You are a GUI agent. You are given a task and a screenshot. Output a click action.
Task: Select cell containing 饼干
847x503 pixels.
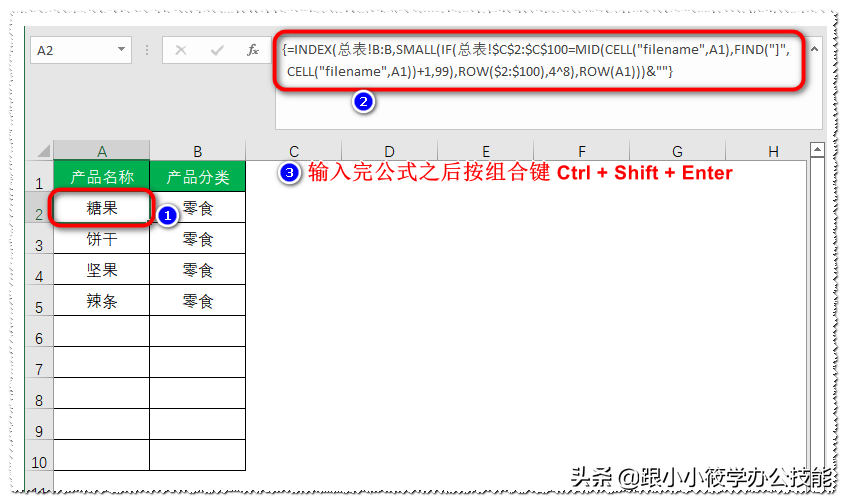click(x=102, y=238)
